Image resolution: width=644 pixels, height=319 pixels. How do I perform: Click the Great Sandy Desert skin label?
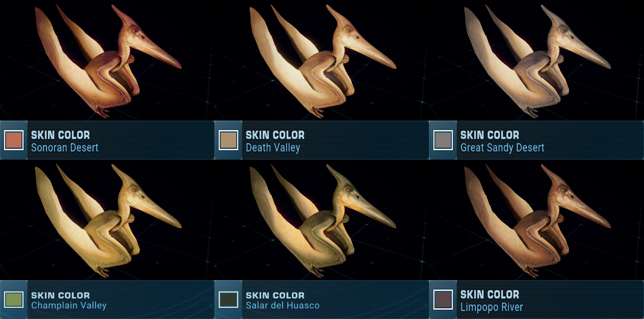pos(502,148)
